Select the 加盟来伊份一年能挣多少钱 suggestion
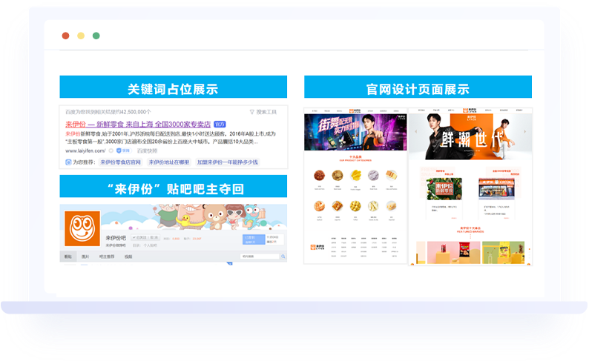Screen dimensions: 589x364 [x=228, y=162]
